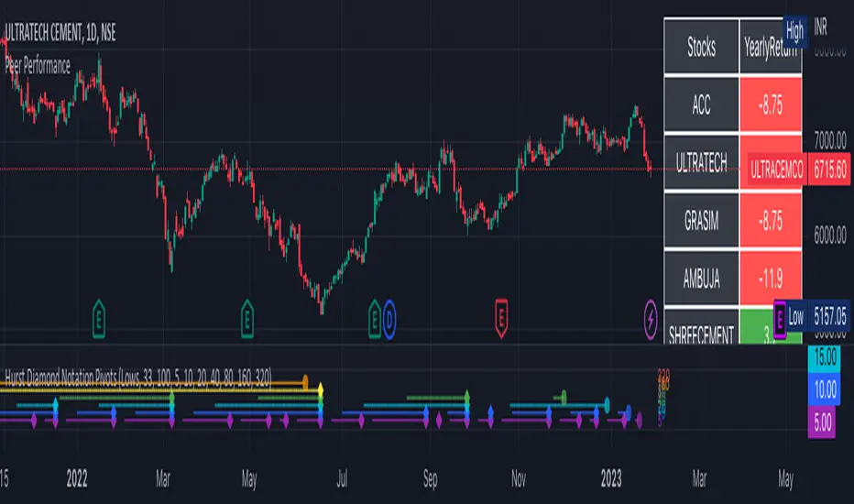854x504 pixels.
Task: Click the -8.75 value in ACC row
Action: pyautogui.click(x=770, y=104)
